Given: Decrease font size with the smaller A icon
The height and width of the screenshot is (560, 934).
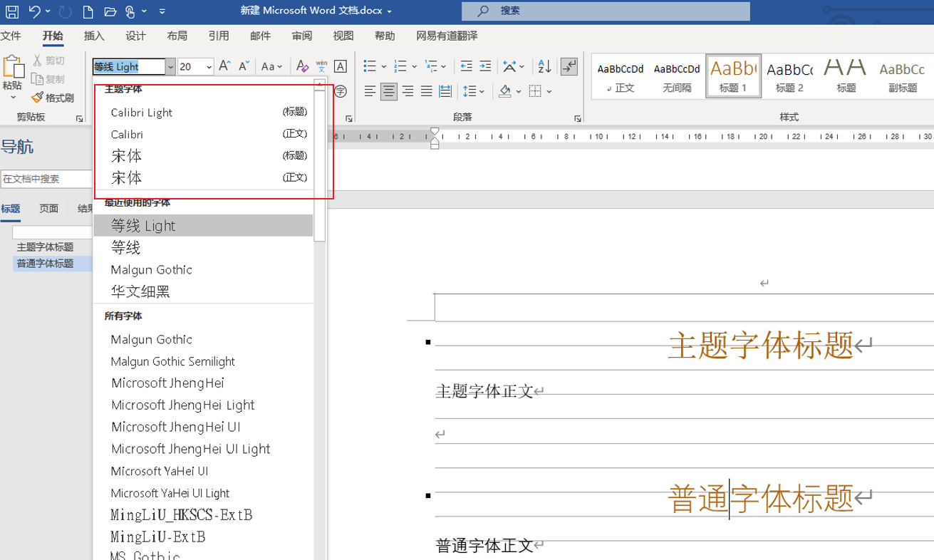Looking at the screenshot, I should click(244, 66).
